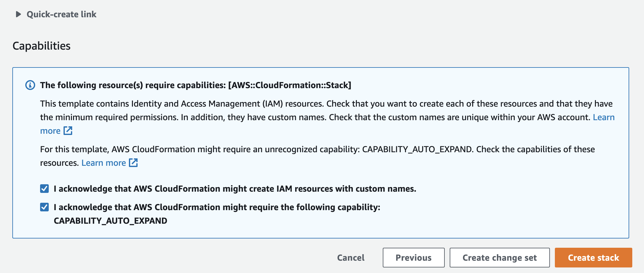The width and height of the screenshot is (644, 273).
Task: Cancel the stack creation
Action: (x=351, y=258)
